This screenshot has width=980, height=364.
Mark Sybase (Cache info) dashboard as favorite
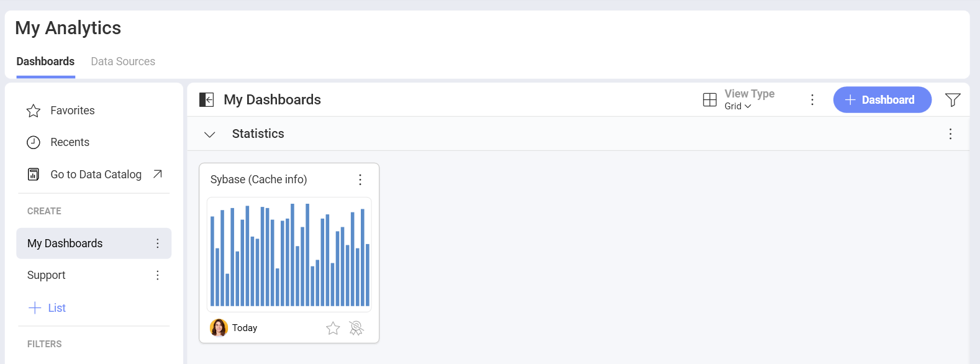tap(333, 328)
